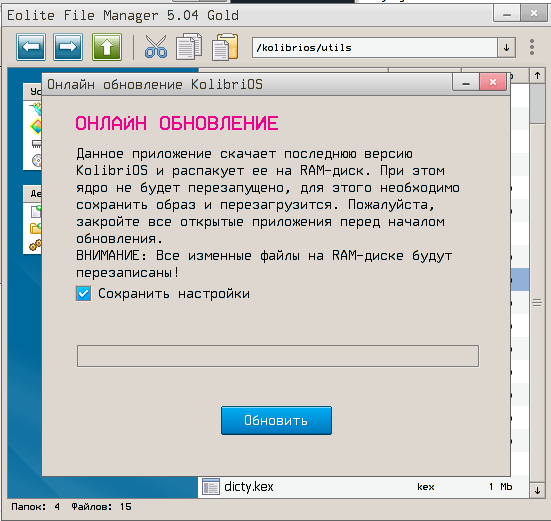This screenshot has height=521, width=551.
Task: Minimize the Онлайн обновление KolibriOS dialog
Action: tap(466, 83)
